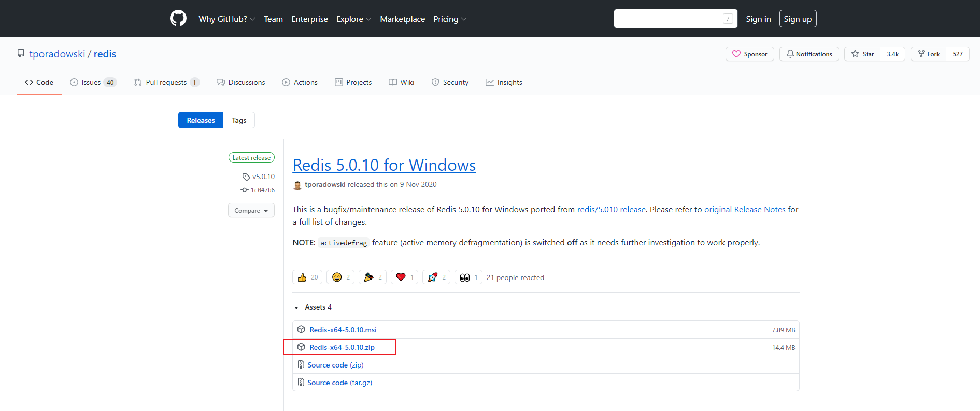Viewport: 980px width, 411px height.
Task: Click tporadowski's avatar image
Action: (297, 185)
